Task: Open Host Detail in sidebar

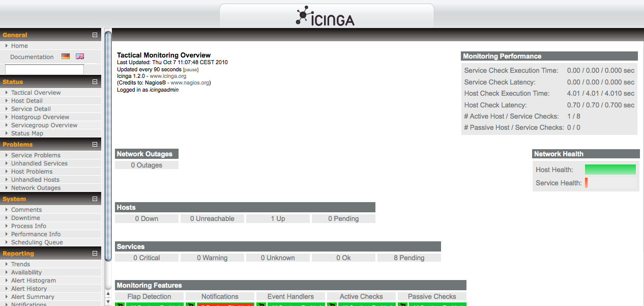Action: tap(27, 101)
